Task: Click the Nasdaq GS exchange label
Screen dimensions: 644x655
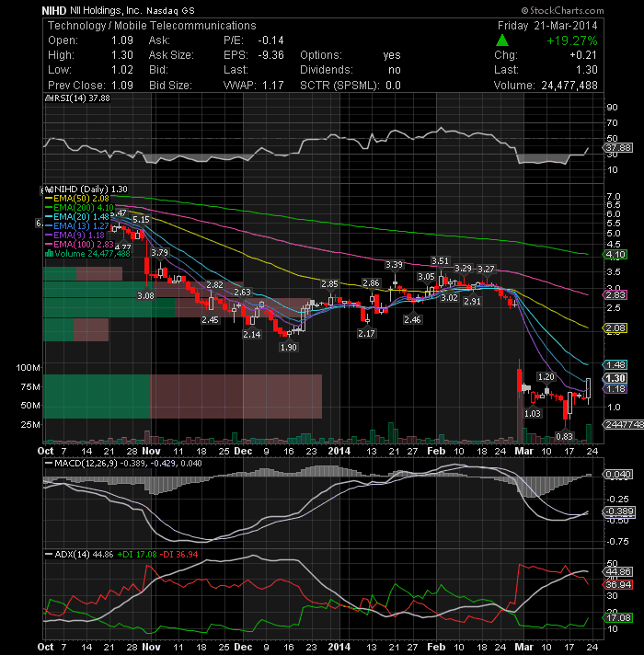Action: click(x=170, y=11)
